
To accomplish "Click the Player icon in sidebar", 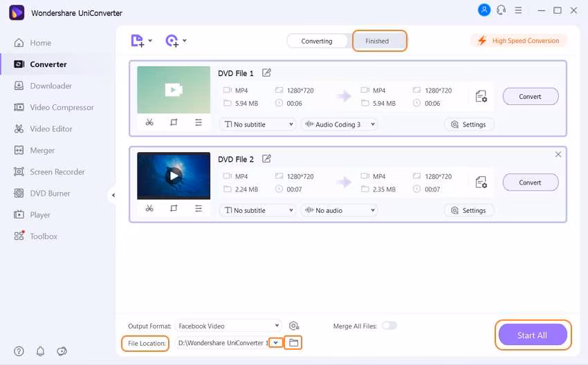I will 19,215.
